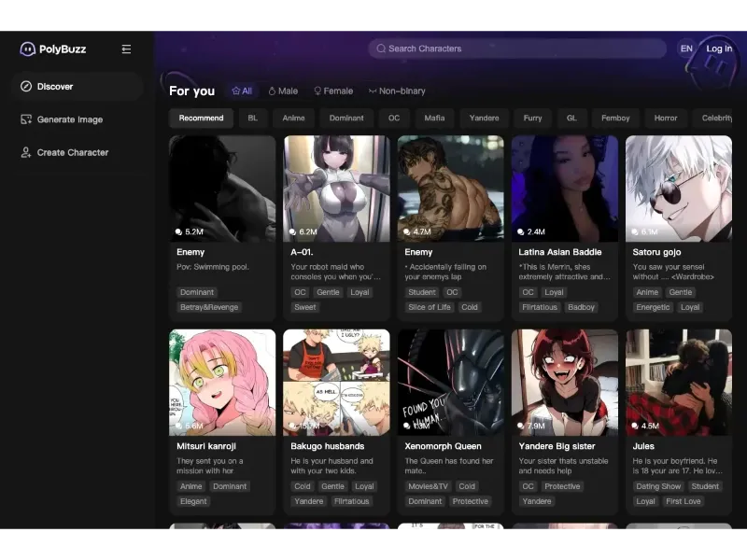Open the Mitsuri kanroji thumbnail image

(222, 382)
